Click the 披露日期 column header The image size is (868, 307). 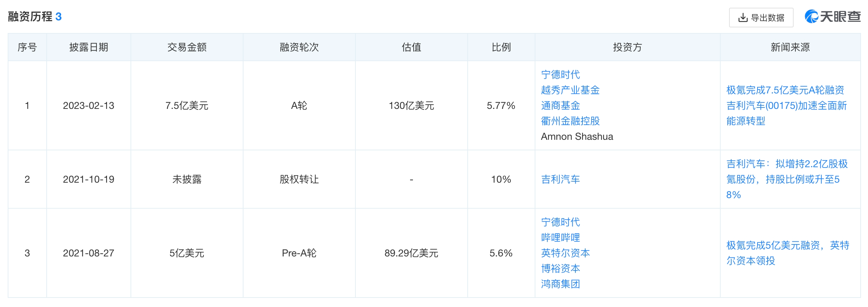pos(89,47)
